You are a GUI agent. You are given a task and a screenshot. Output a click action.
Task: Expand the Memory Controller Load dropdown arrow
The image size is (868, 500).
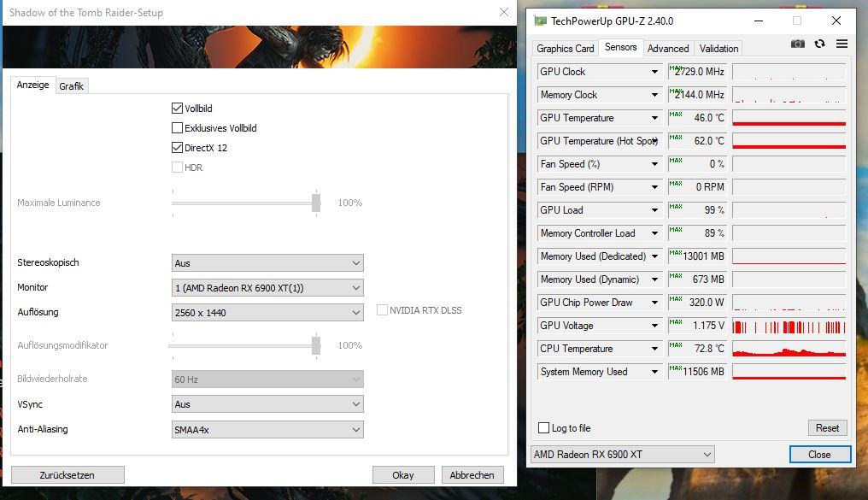655,233
